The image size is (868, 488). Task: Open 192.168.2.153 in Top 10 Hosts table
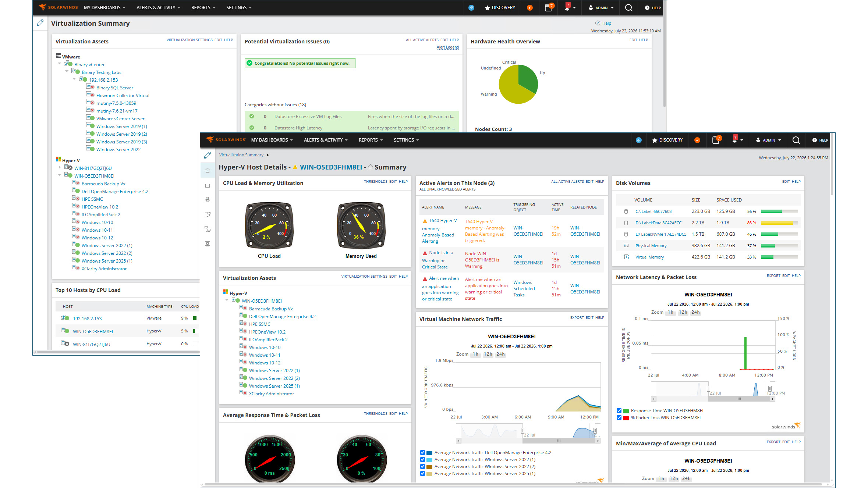tap(87, 318)
